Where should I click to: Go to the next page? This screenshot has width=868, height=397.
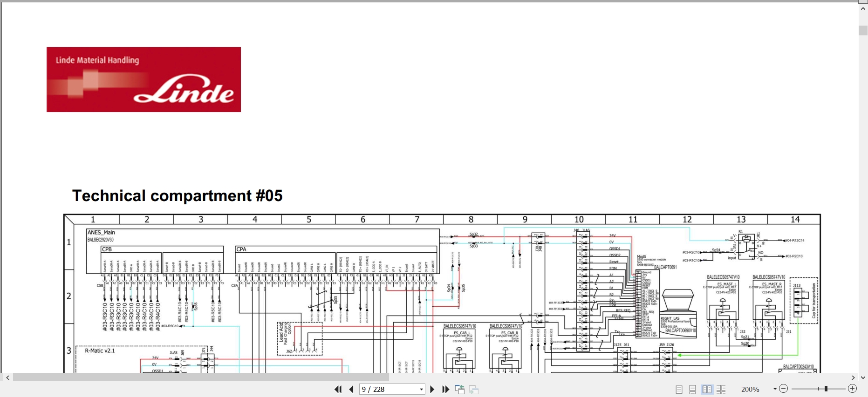click(x=432, y=389)
